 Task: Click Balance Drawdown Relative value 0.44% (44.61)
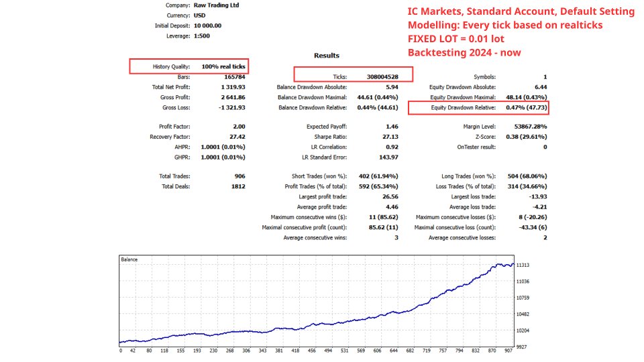[378, 108]
